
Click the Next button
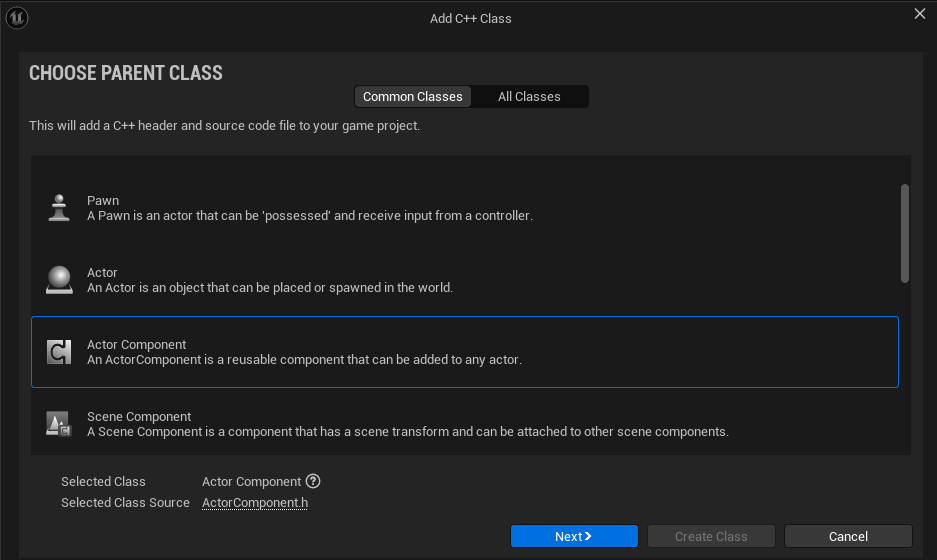(574, 536)
